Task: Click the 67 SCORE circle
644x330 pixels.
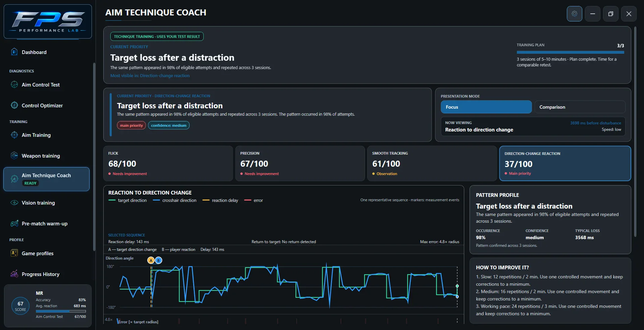Action: [20, 306]
